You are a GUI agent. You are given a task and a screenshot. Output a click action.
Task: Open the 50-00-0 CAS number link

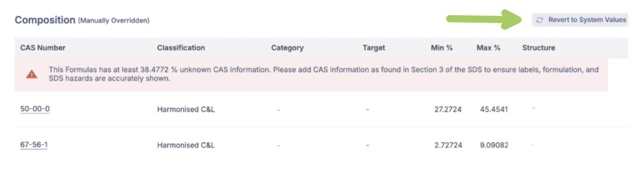(x=35, y=109)
